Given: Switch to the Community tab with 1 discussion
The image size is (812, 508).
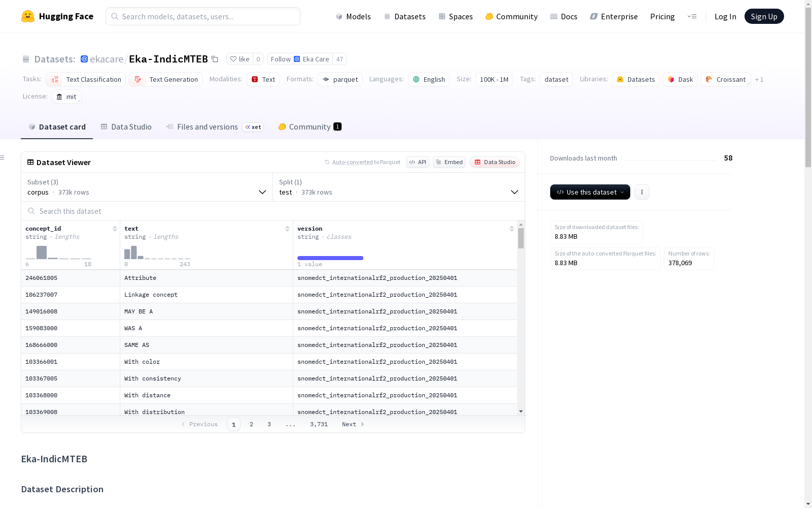Looking at the screenshot, I should (x=310, y=127).
